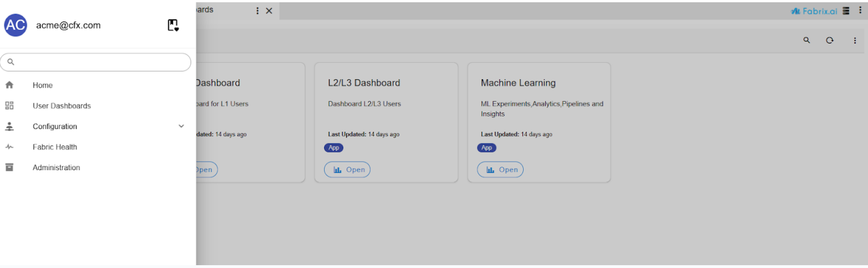Open the top-right corner kebab menu

coord(860,11)
